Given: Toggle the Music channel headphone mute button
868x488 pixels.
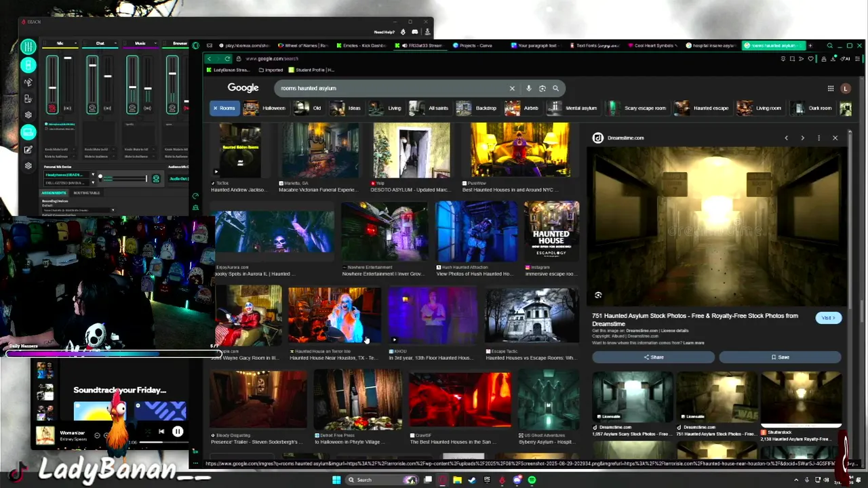Looking at the screenshot, I should [132, 108].
